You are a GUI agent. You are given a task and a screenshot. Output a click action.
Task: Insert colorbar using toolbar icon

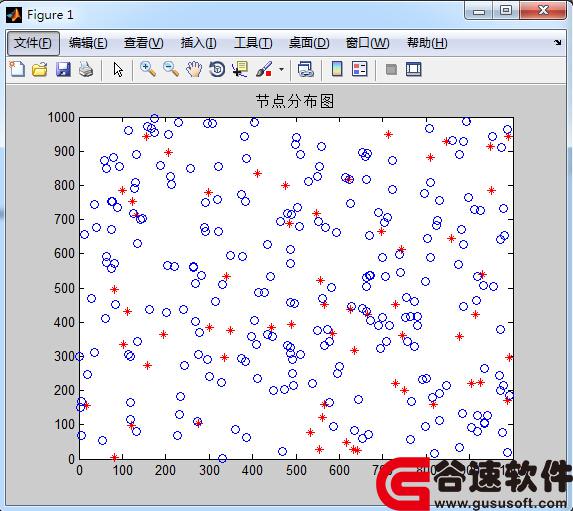(x=337, y=69)
